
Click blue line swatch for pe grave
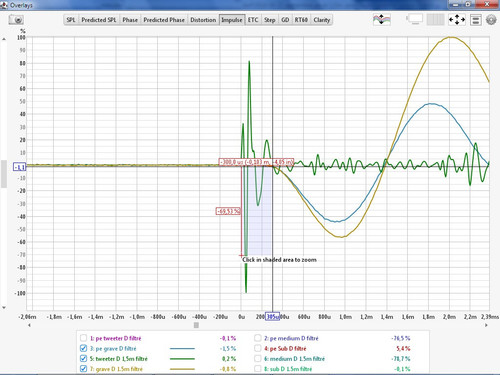tap(182, 349)
